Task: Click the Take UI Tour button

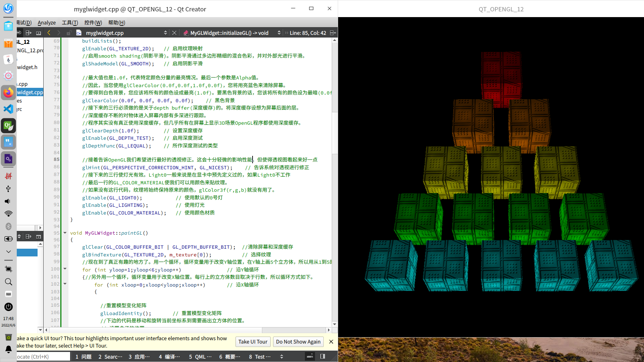Action: click(x=253, y=342)
